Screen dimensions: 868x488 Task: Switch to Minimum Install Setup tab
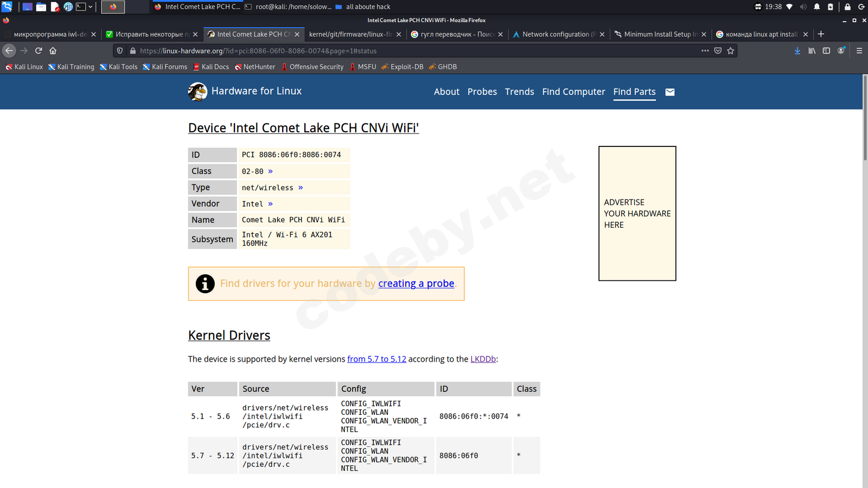660,34
